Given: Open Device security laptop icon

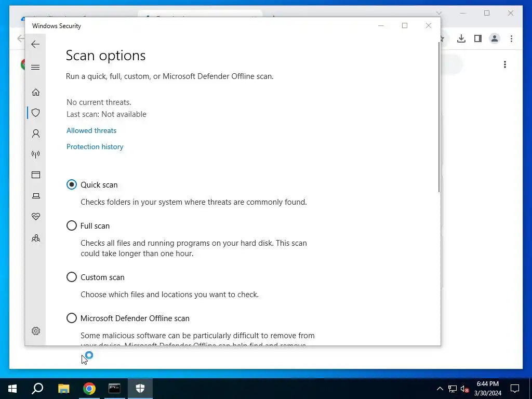Looking at the screenshot, I should point(36,196).
